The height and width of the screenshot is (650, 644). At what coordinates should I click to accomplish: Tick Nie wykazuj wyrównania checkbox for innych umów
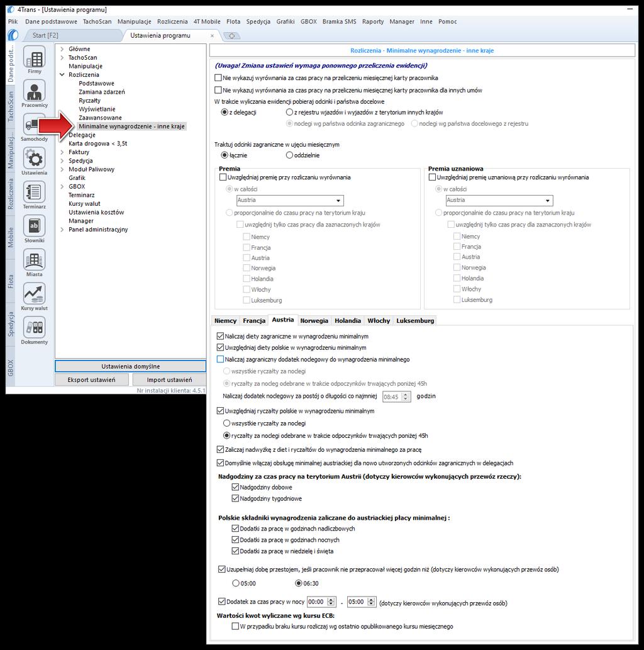[x=218, y=90]
